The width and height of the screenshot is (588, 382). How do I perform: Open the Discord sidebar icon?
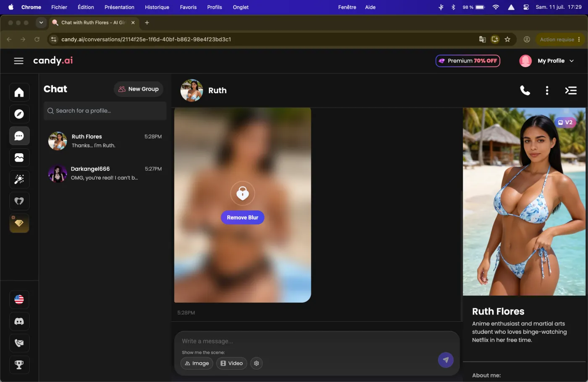click(x=19, y=322)
